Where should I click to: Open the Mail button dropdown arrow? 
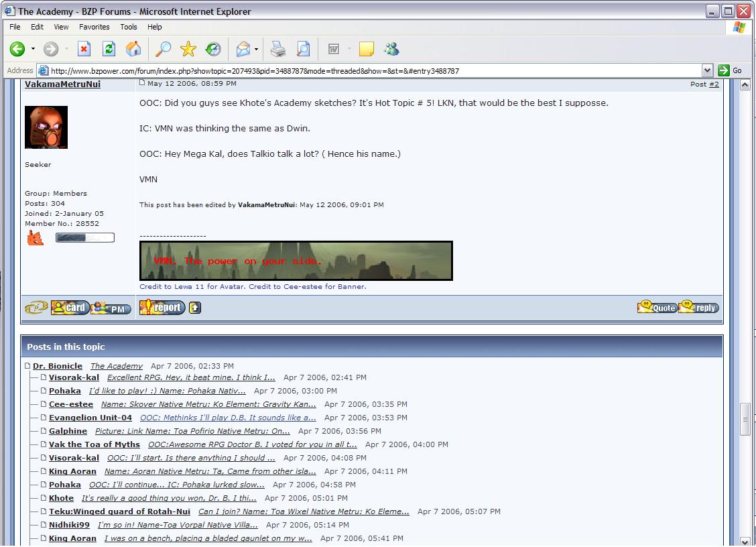point(256,49)
